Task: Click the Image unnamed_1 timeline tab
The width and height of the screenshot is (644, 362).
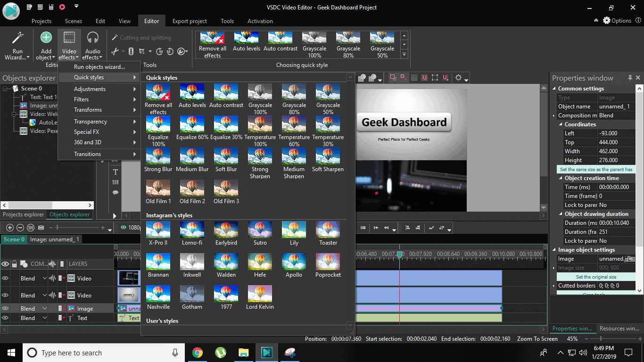Action: (x=55, y=239)
